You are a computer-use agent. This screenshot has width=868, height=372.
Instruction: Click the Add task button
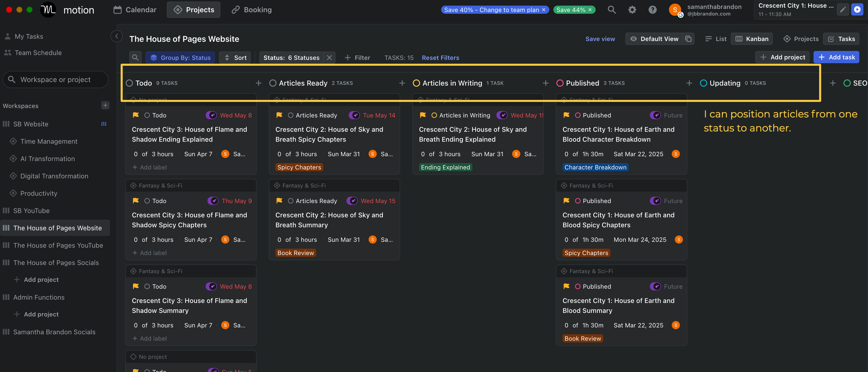point(836,57)
